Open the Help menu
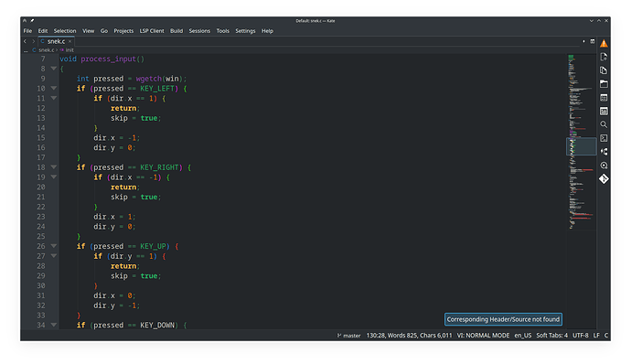 click(267, 30)
